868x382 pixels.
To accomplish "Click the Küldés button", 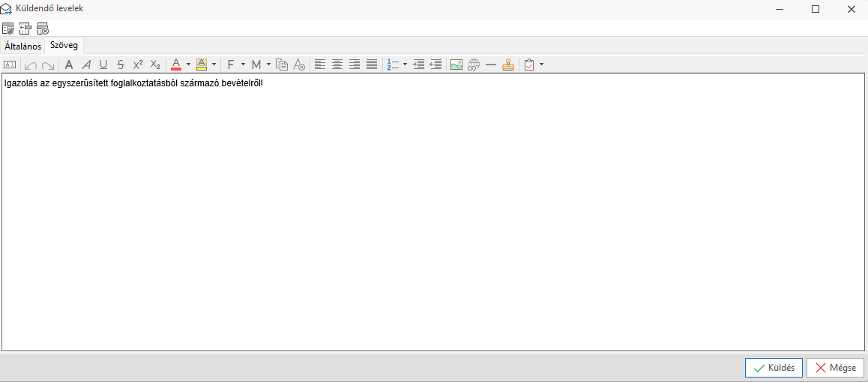I will pyautogui.click(x=774, y=368).
